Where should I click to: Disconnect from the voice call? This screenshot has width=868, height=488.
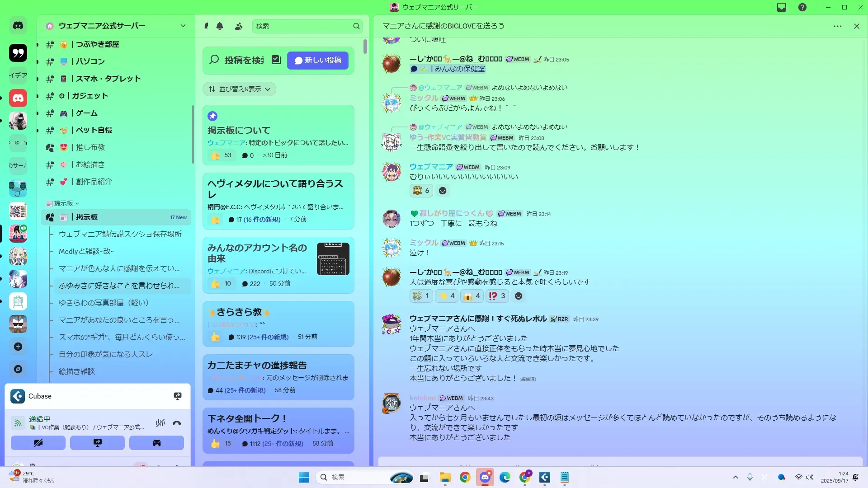(177, 423)
